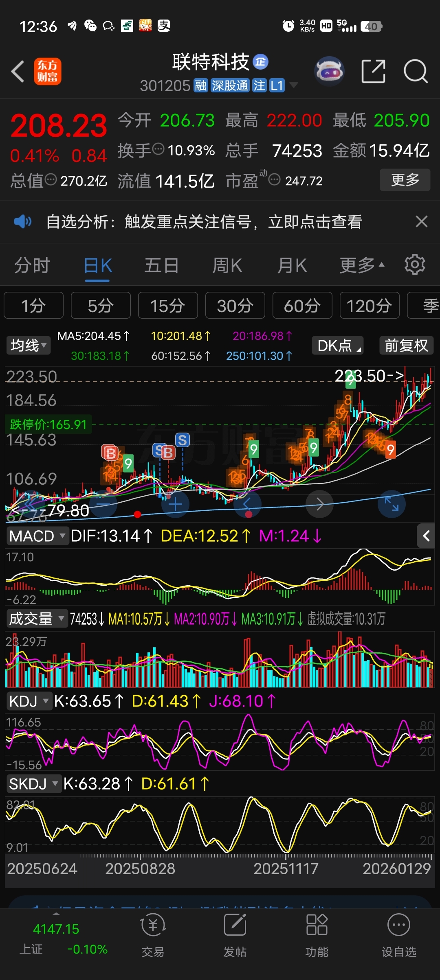Open the robot assistant avatar
Screen dimensions: 440x980
330,72
